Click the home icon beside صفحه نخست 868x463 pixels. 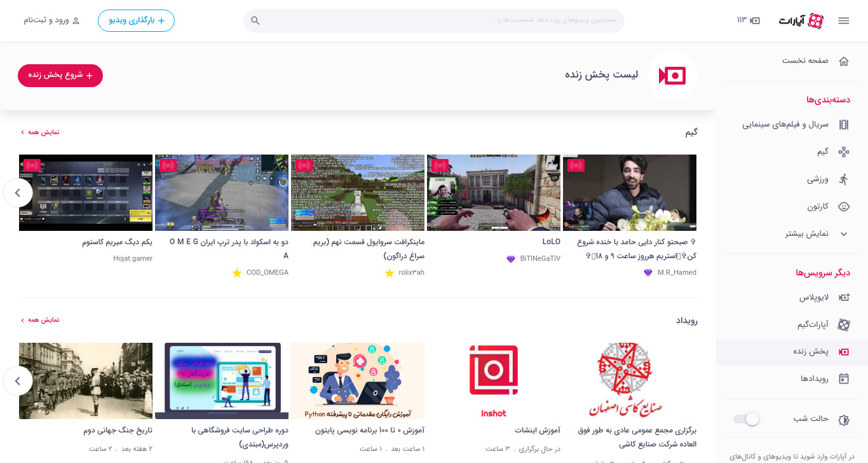click(x=844, y=61)
